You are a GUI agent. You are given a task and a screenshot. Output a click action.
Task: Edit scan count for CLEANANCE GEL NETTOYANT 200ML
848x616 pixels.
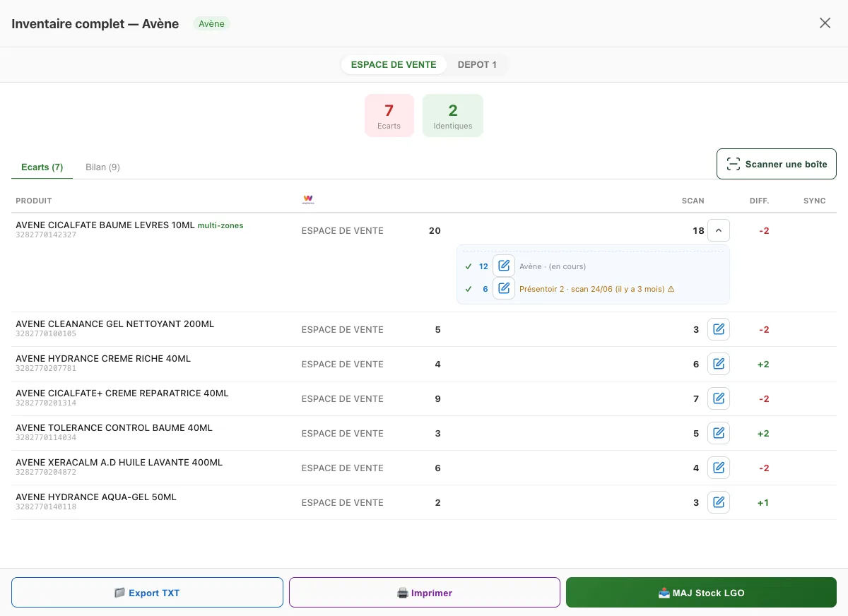719,329
